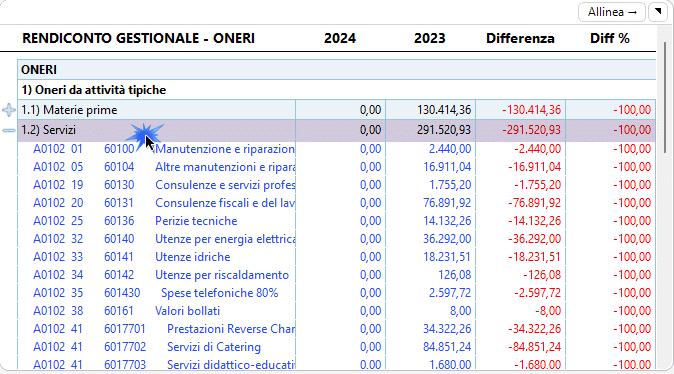The height and width of the screenshot is (374, 674).
Task: Click account code 60141
Action: pyautogui.click(x=119, y=257)
